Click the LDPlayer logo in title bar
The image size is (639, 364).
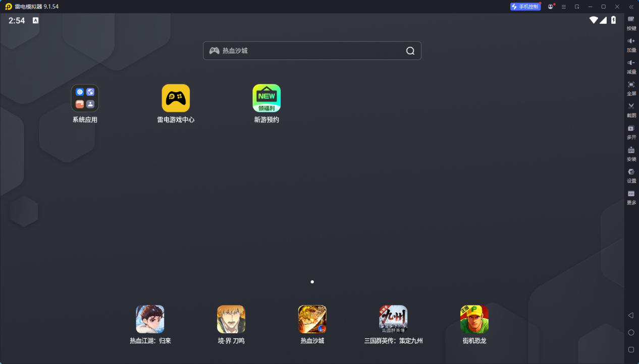(x=9, y=7)
